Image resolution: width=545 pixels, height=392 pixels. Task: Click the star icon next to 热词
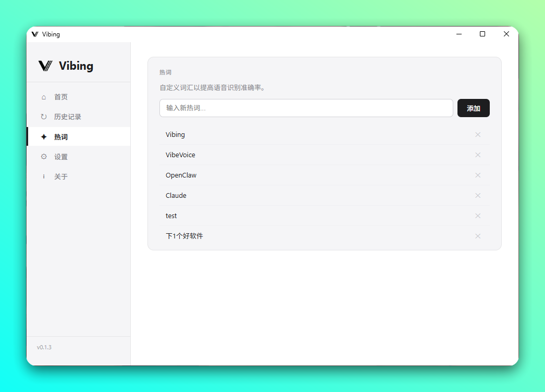click(44, 136)
